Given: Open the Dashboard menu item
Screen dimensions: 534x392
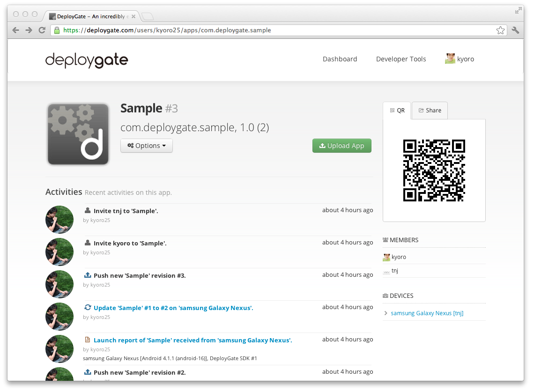Looking at the screenshot, I should point(340,59).
